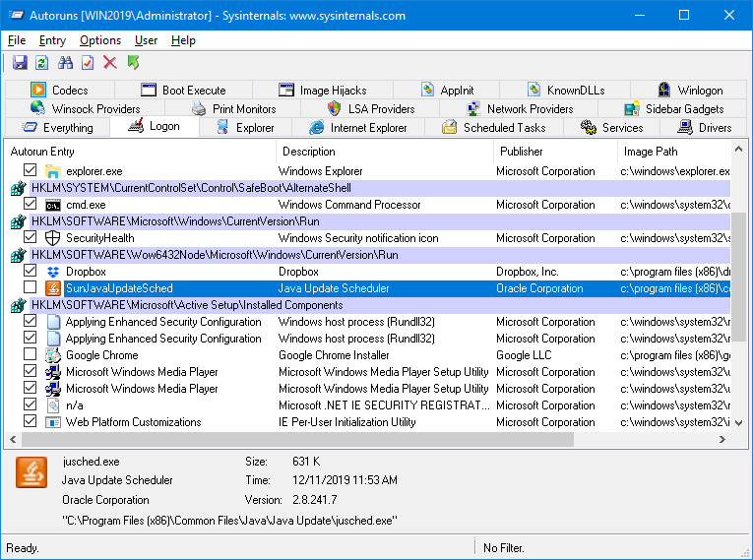Viewport: 753px width, 560px height.
Task: Enable the SunJavaUpdateSched checkbox
Action: point(30,287)
